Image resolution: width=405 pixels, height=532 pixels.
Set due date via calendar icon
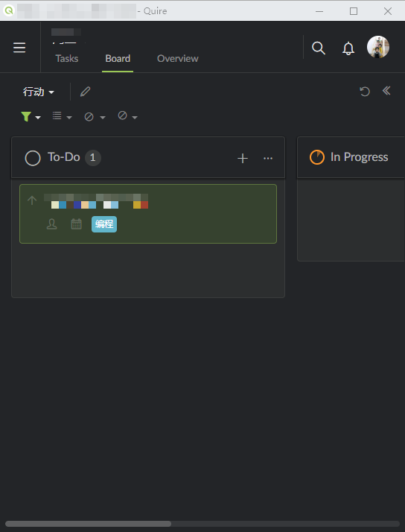pyautogui.click(x=76, y=224)
